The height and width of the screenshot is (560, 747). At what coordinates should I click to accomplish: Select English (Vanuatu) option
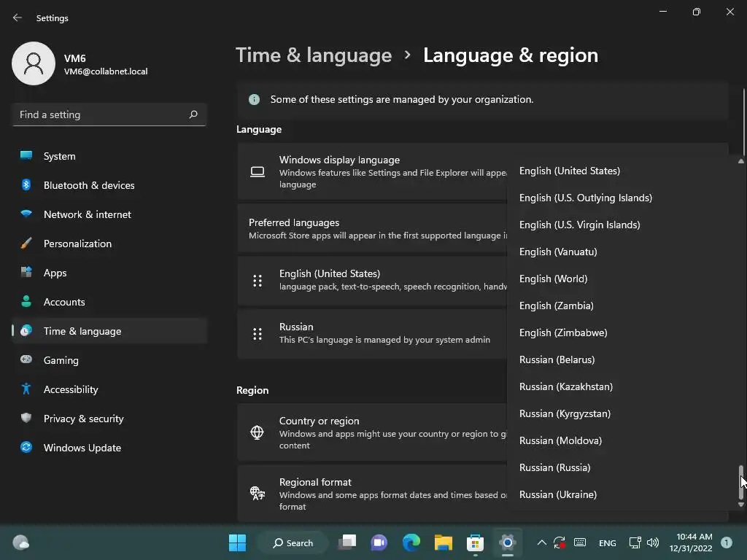point(623,252)
